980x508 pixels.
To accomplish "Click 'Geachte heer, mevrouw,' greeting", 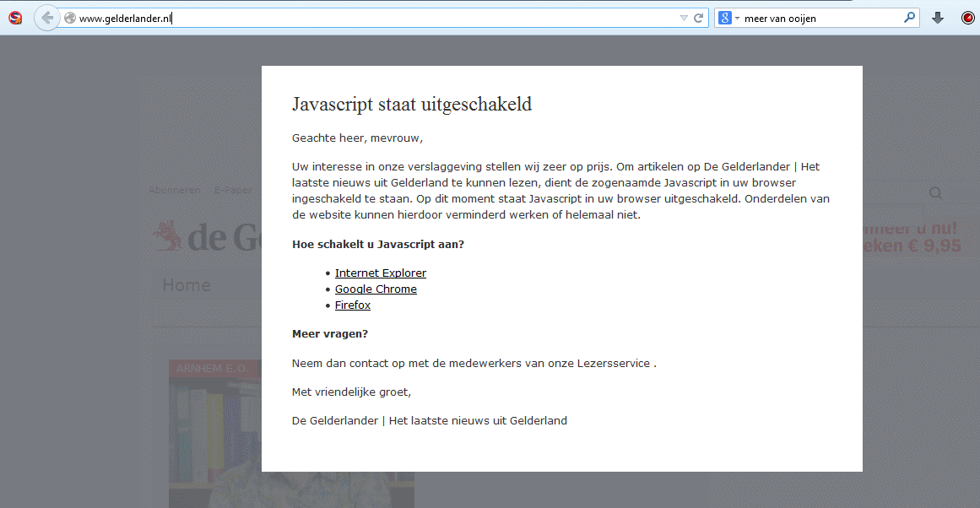I will tap(358, 138).
